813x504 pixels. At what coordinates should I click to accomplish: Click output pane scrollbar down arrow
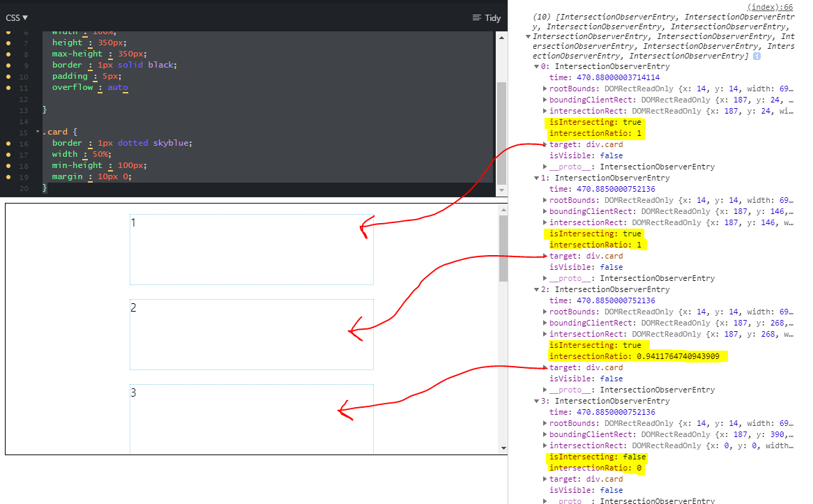503,448
